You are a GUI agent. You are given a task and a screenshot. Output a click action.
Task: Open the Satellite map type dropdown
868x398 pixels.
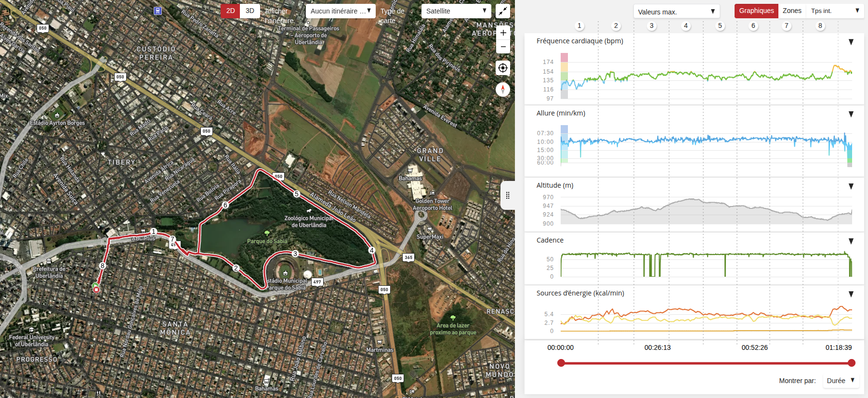(x=456, y=11)
